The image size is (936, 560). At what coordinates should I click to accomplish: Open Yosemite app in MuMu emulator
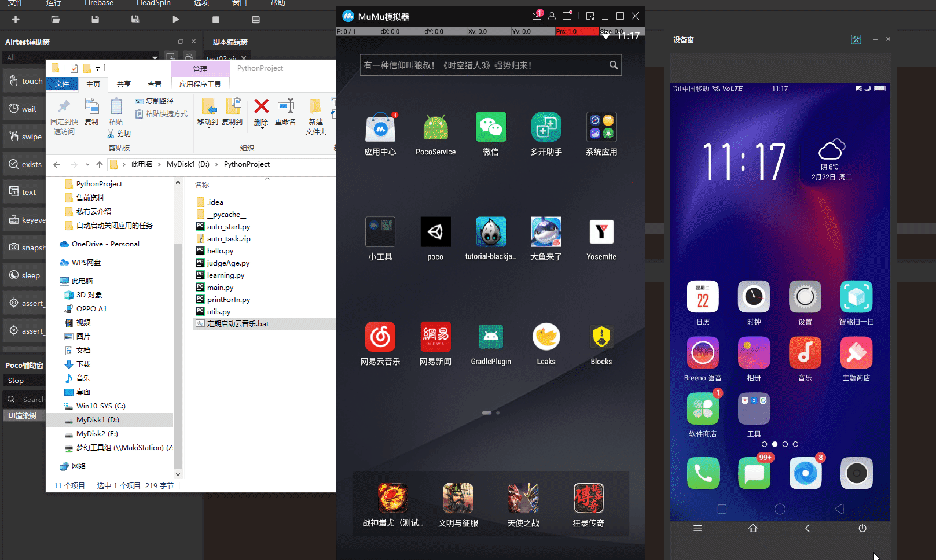[x=601, y=239]
